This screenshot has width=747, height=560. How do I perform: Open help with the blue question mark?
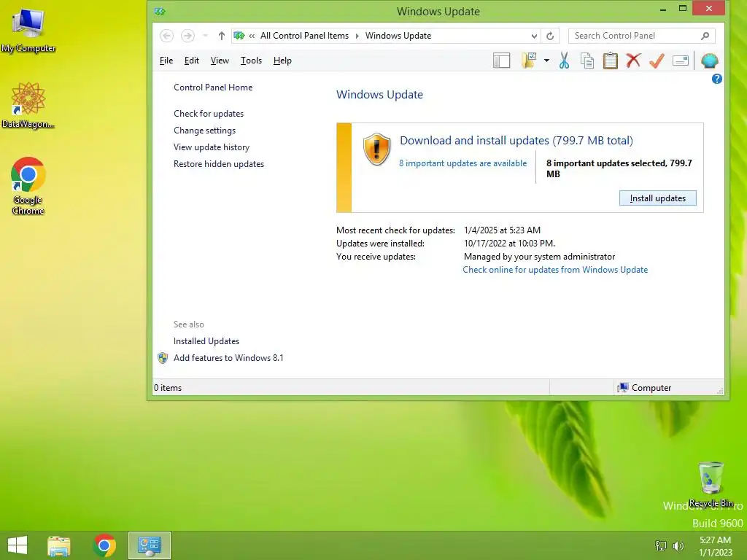(716, 79)
